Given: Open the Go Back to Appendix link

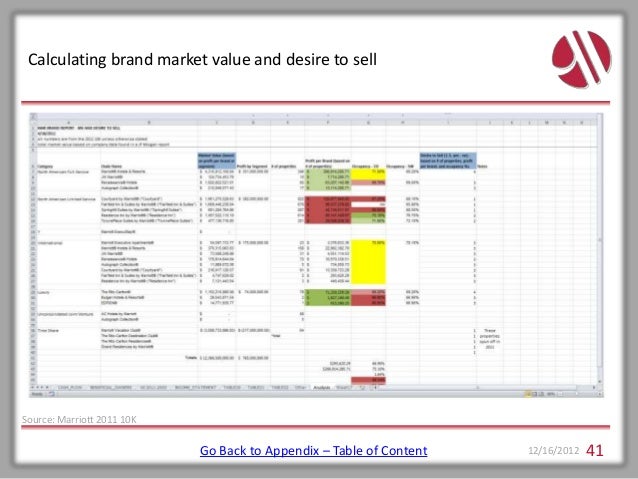Looking at the screenshot, I should pyautogui.click(x=313, y=451).
